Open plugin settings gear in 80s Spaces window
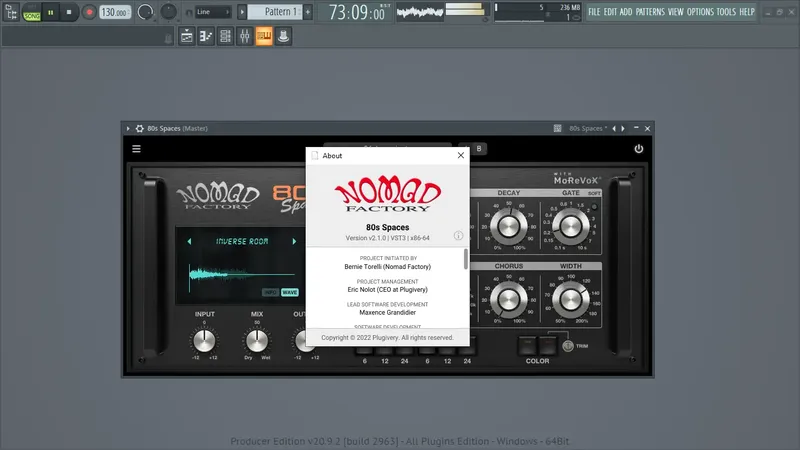The image size is (800, 450). click(139, 129)
